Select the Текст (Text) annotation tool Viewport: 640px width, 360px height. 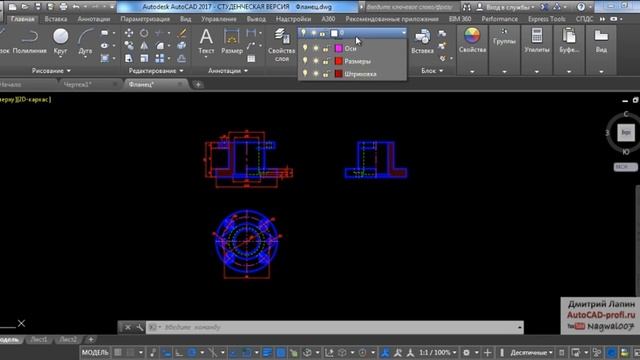click(206, 41)
